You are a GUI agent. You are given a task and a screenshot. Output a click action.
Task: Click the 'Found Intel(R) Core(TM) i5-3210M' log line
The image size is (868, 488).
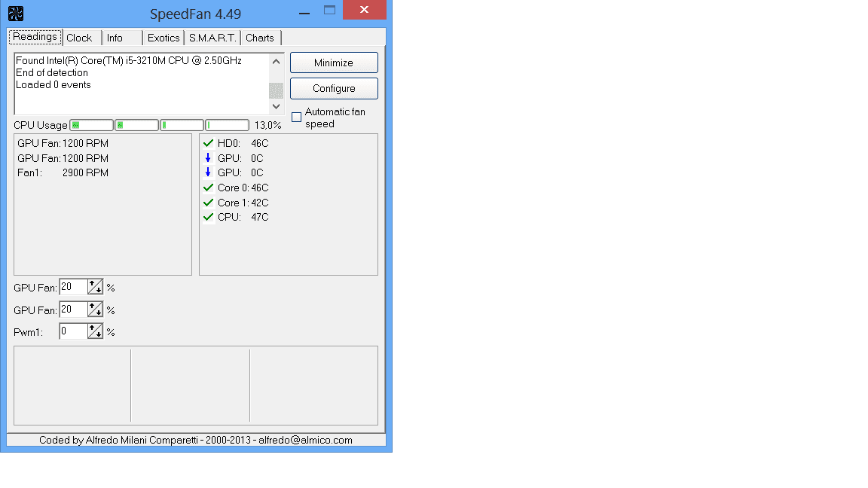(128, 60)
